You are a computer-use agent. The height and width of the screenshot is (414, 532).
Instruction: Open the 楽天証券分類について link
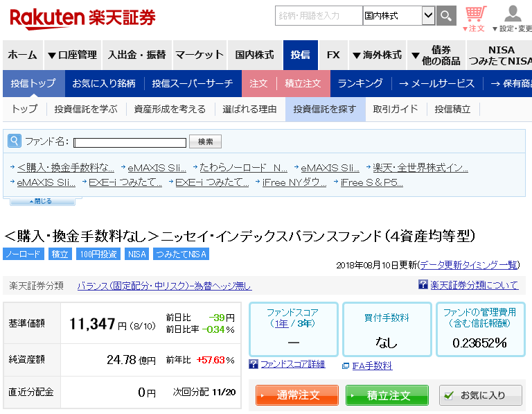(x=475, y=284)
